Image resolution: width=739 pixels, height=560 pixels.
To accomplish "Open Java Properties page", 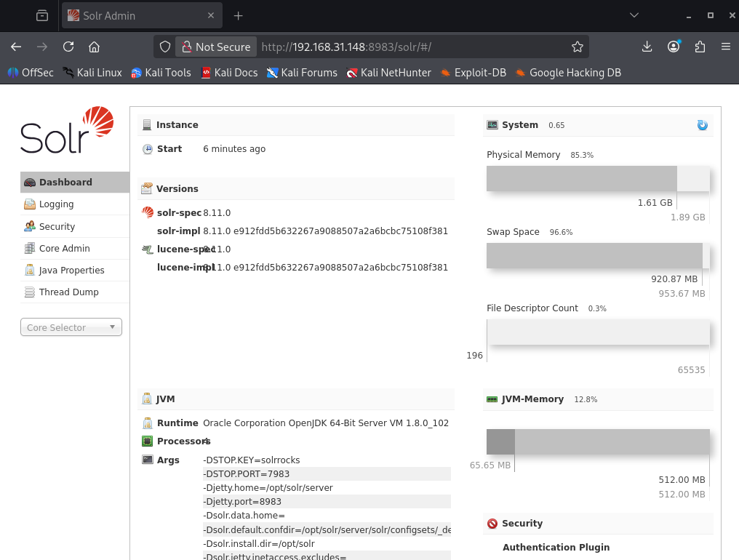I will coord(71,270).
